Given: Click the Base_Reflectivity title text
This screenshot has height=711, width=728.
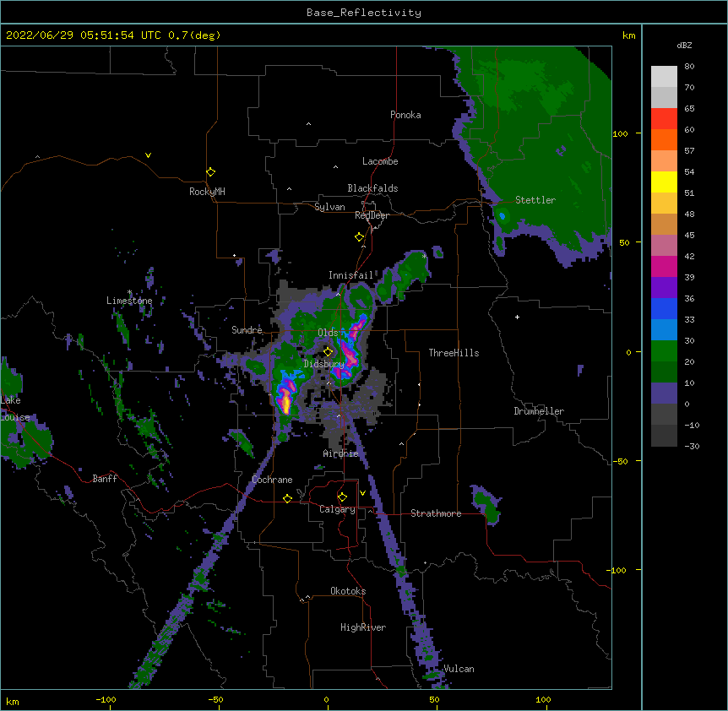Looking at the screenshot, I should pos(364,13).
